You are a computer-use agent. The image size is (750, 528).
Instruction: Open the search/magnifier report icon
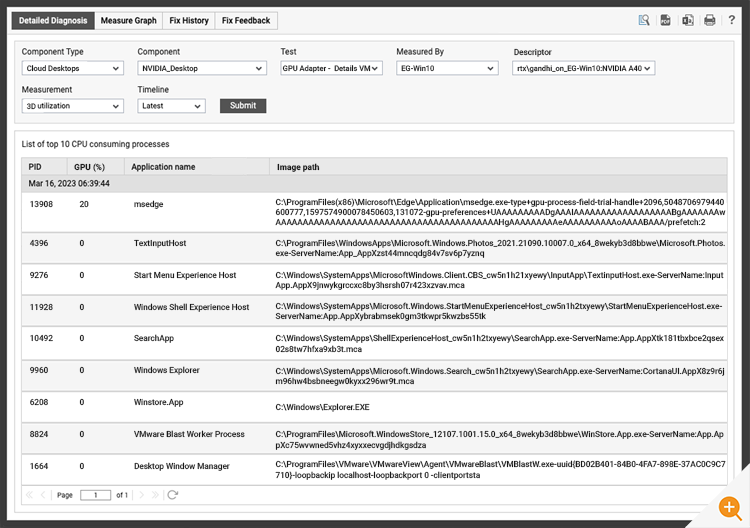(x=644, y=20)
